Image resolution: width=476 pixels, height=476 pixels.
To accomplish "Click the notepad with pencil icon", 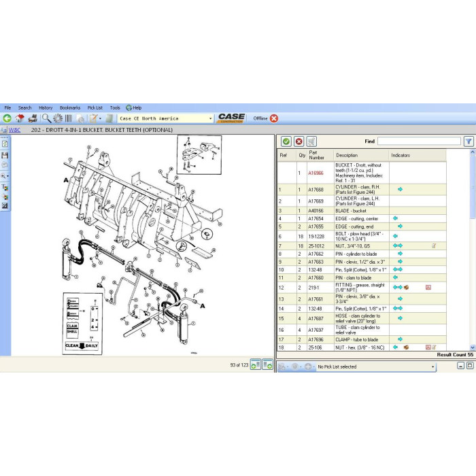I will [x=93, y=118].
